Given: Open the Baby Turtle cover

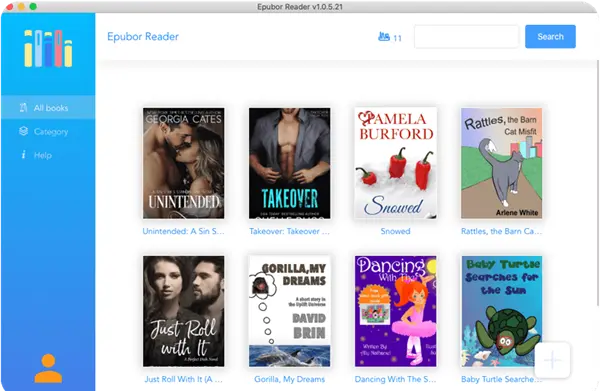Looking at the screenshot, I should click(x=502, y=311).
